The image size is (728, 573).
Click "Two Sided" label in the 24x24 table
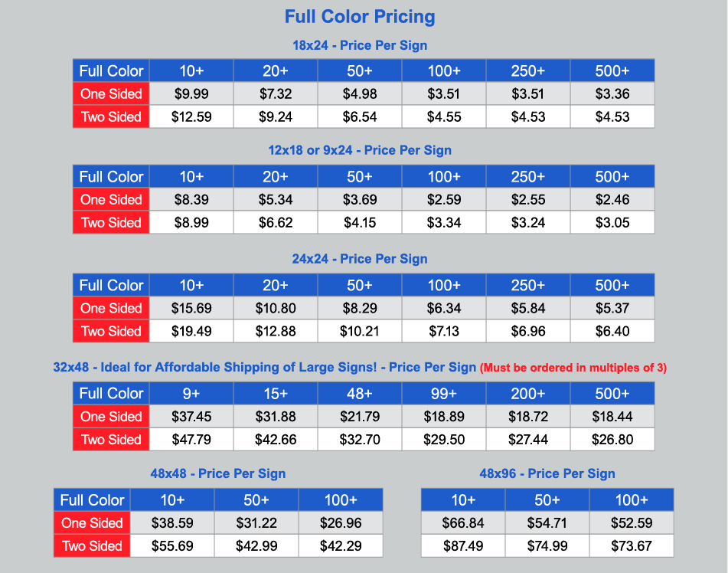tap(112, 331)
